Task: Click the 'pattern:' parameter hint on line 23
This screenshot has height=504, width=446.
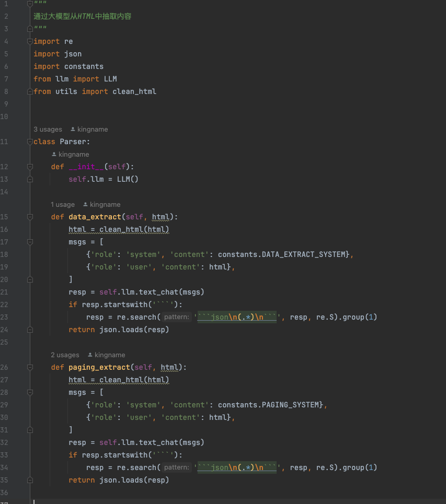Action: (177, 317)
